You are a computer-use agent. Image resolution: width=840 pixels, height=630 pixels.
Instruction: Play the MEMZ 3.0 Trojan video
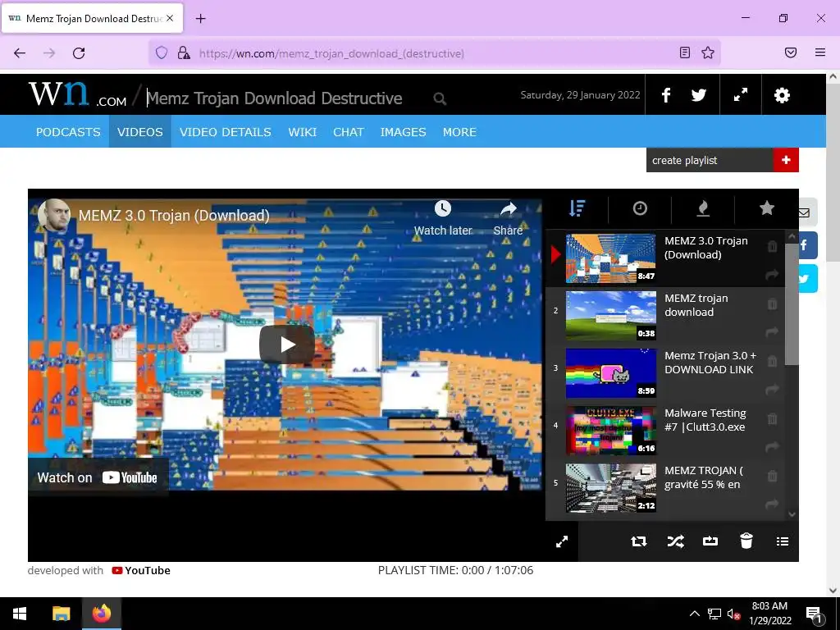[286, 345]
